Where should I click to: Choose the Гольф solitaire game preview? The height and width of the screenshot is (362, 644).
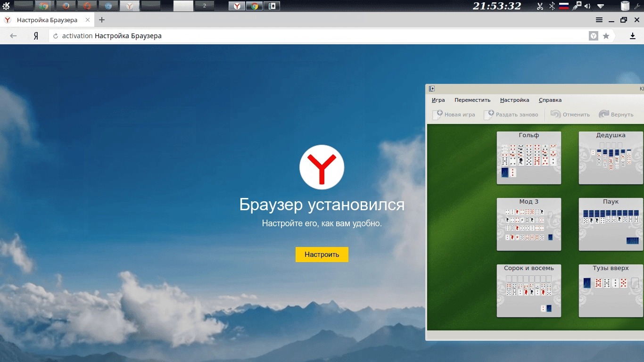point(529,157)
